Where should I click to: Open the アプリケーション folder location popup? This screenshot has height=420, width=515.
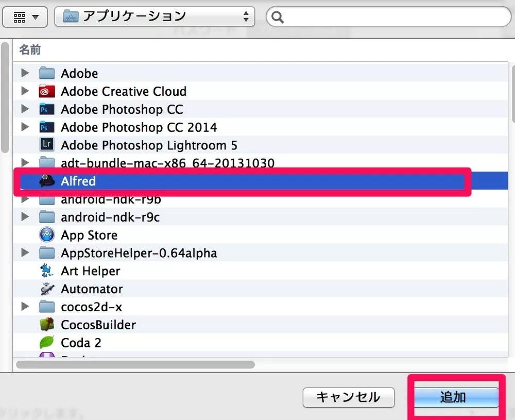coord(154,16)
